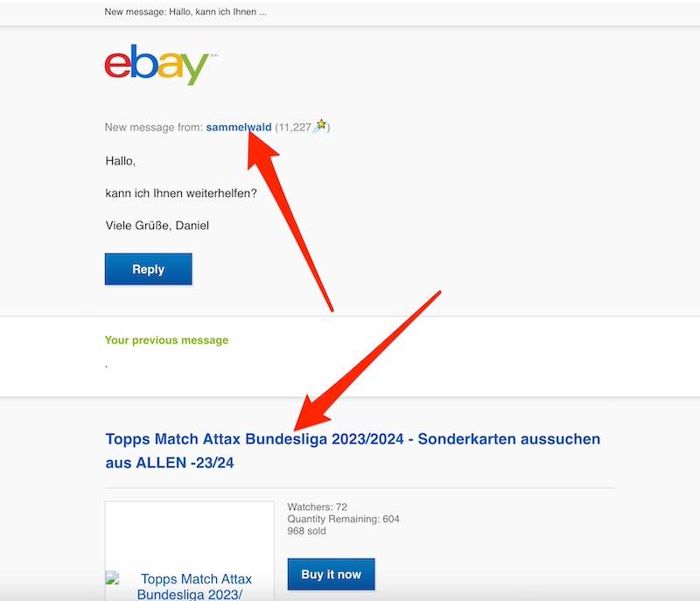Screen dimensions: 700x601
Task: Click the 11,227 feedback score
Action: 294,127
